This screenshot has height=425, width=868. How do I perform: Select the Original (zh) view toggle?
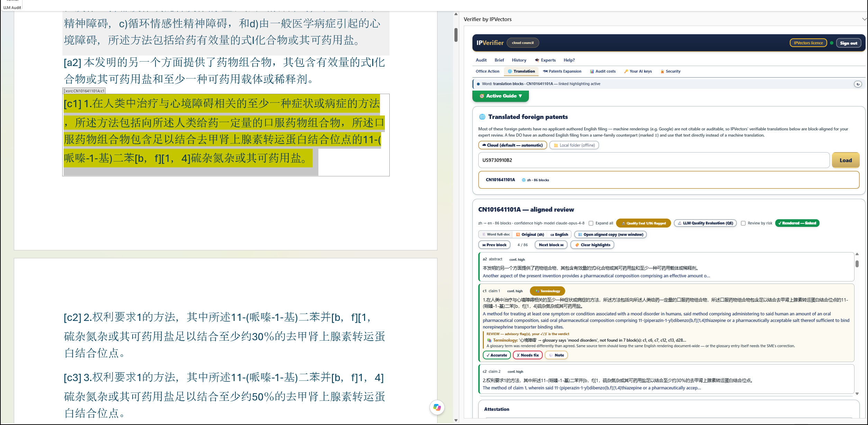click(x=530, y=234)
